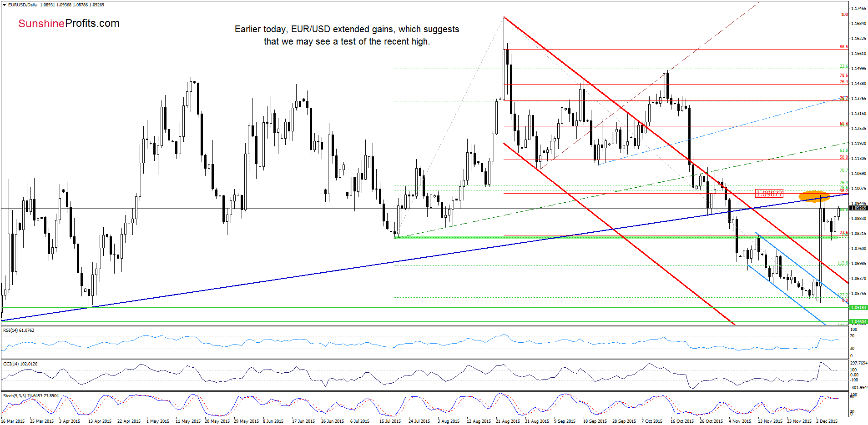Click the -301.954 CCI scale value

859,388
